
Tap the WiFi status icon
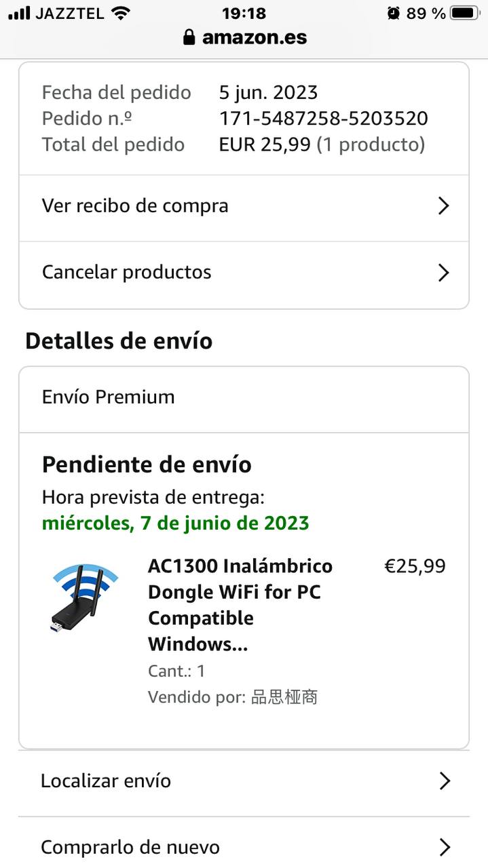click(121, 13)
